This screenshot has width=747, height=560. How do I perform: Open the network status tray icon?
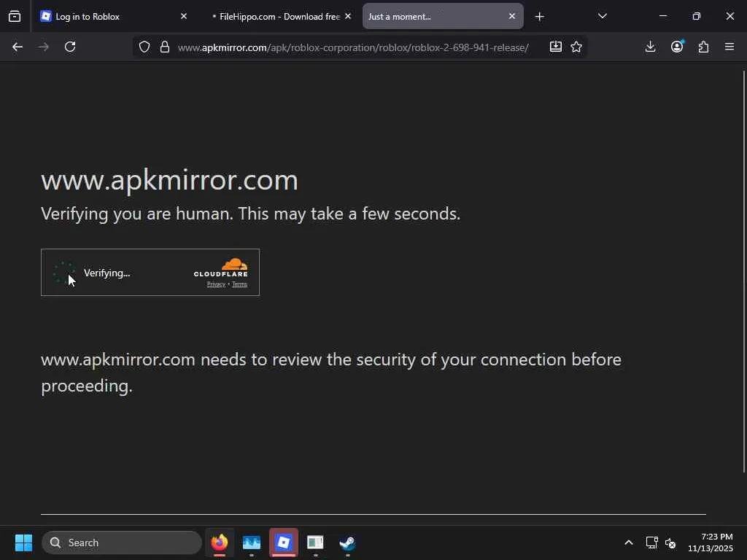[x=651, y=542]
